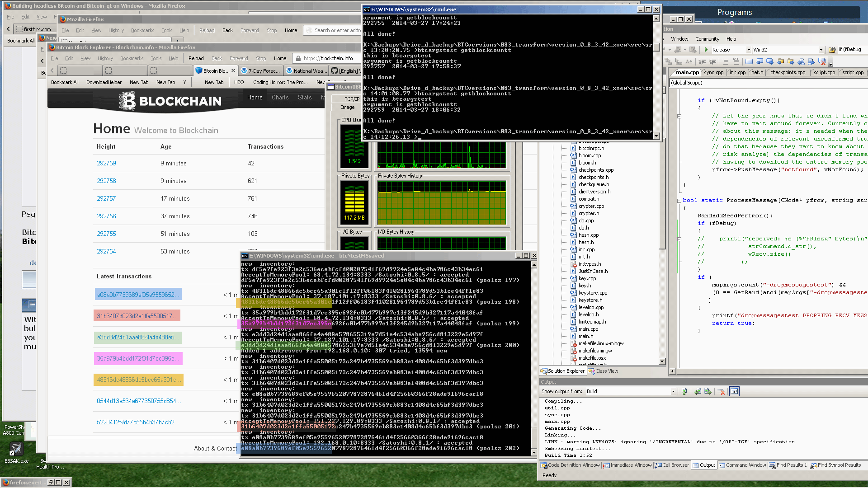Go to previous bookmark in folder icon
Screen dimensions: 868x488
pos(780,61)
